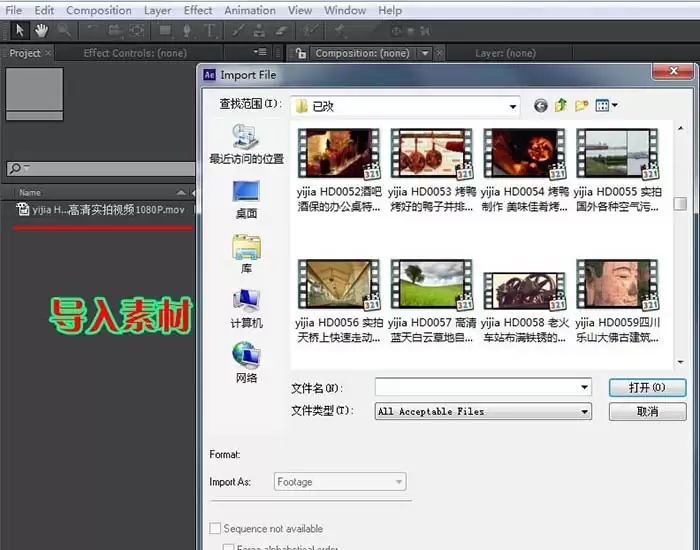Screen dimensions: 700x550
Task: Expand the Import As Footage dropdown
Action: pos(340,482)
